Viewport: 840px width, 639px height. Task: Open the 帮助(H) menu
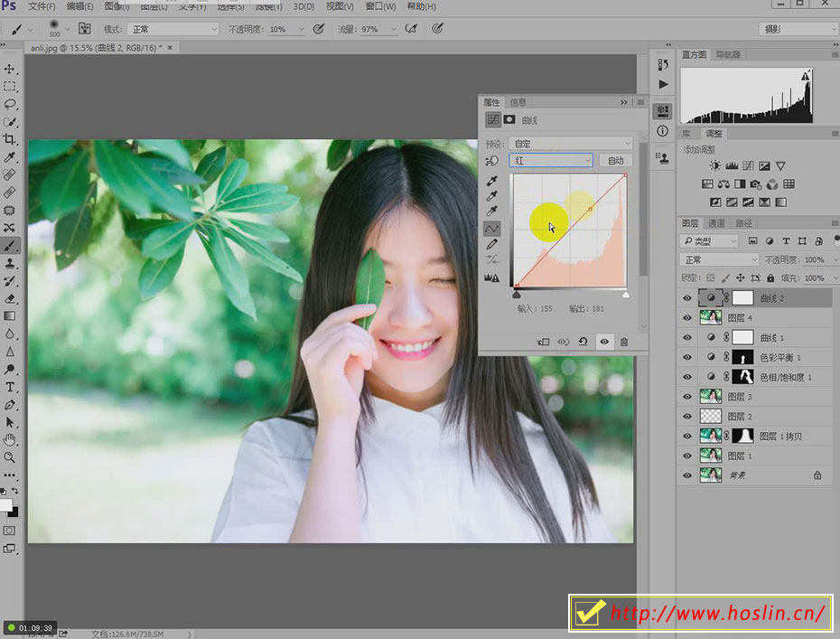422,6
